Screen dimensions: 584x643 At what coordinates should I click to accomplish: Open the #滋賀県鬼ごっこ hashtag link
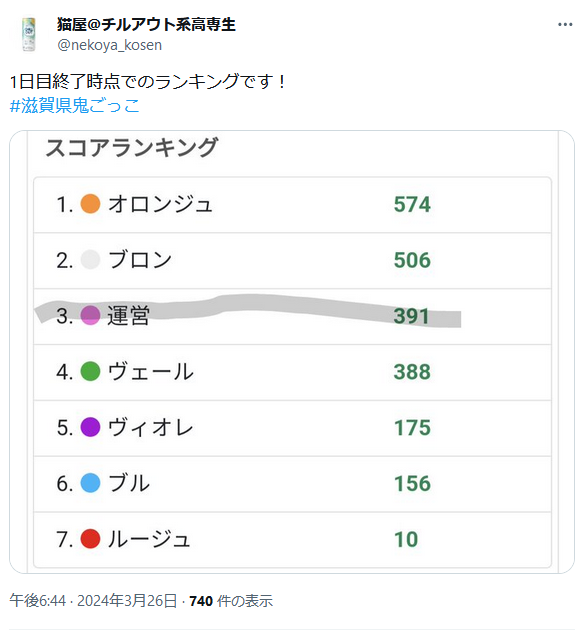pyautogui.click(x=74, y=105)
